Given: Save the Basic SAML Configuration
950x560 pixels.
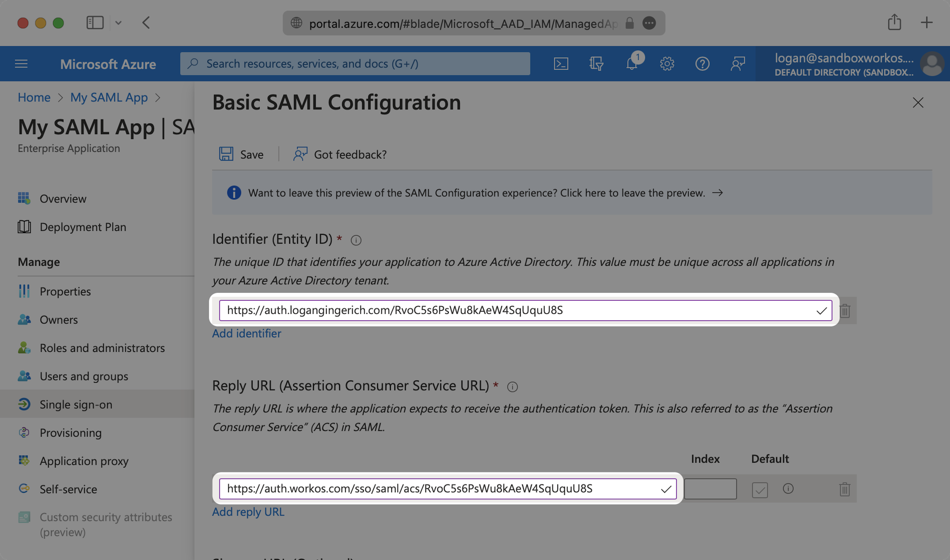Looking at the screenshot, I should click(241, 154).
